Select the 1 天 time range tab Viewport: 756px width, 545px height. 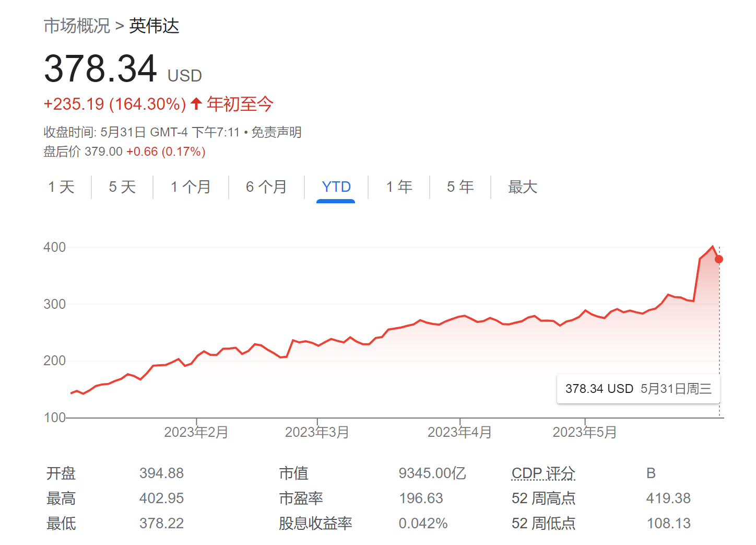pos(62,187)
